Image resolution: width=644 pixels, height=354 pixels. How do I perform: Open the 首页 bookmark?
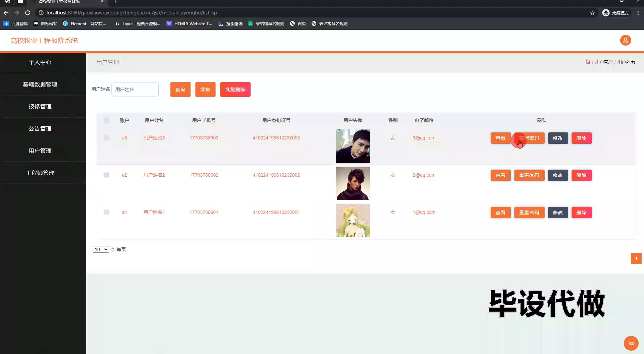click(x=298, y=23)
